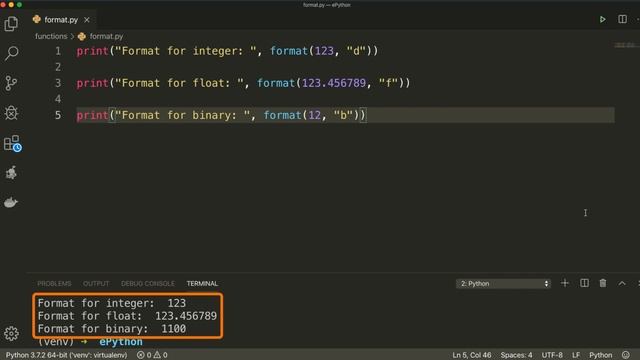Viewport: 640px width, 360px height.
Task: Open the Test beaker view icon
Action: point(11,173)
